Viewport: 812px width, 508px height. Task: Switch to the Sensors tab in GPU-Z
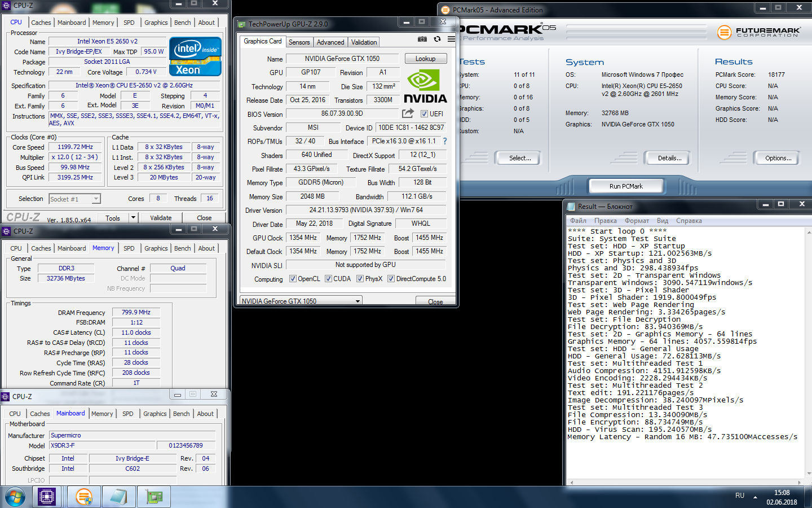[x=299, y=42]
